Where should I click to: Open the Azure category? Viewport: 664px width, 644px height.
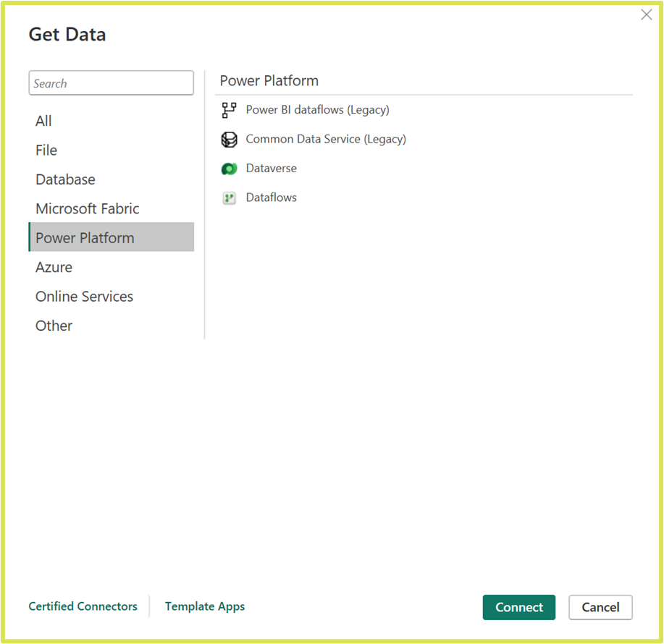pyautogui.click(x=111, y=267)
